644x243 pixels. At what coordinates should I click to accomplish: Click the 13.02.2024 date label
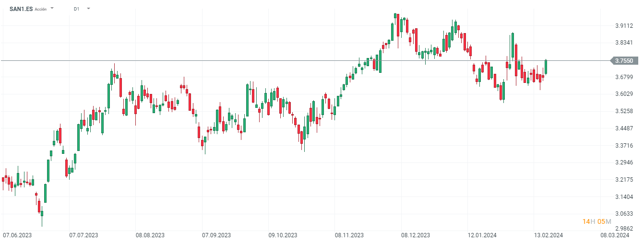(549, 235)
